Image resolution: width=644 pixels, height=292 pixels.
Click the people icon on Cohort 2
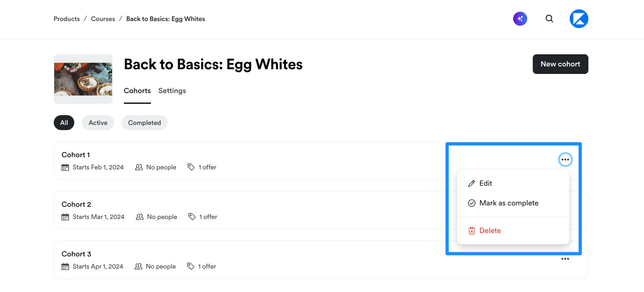pos(139,217)
